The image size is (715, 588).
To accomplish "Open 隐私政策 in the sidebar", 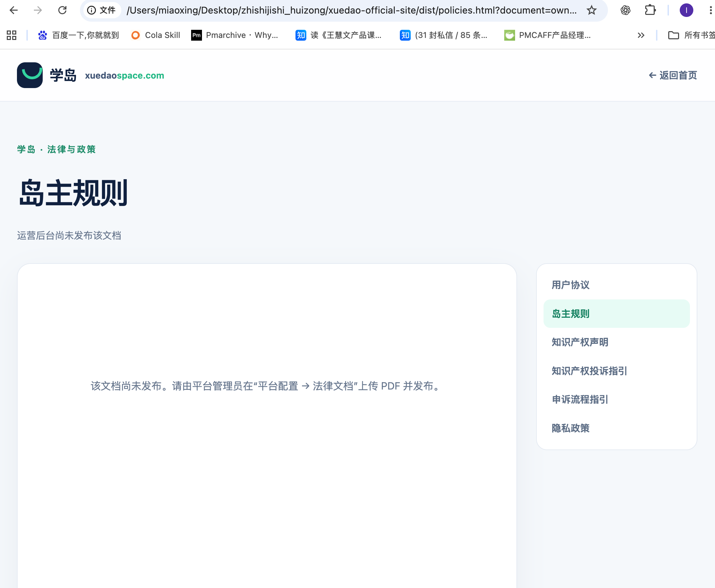I will [616, 428].
